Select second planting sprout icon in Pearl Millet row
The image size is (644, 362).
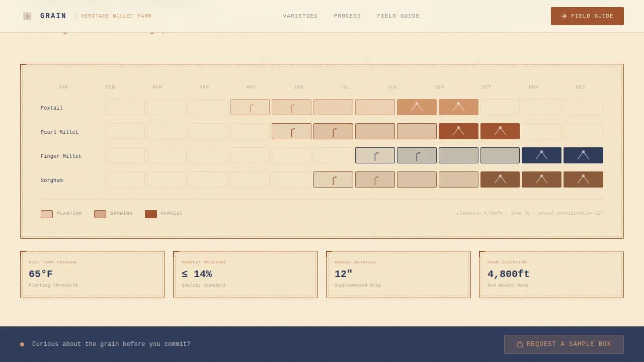click(335, 132)
